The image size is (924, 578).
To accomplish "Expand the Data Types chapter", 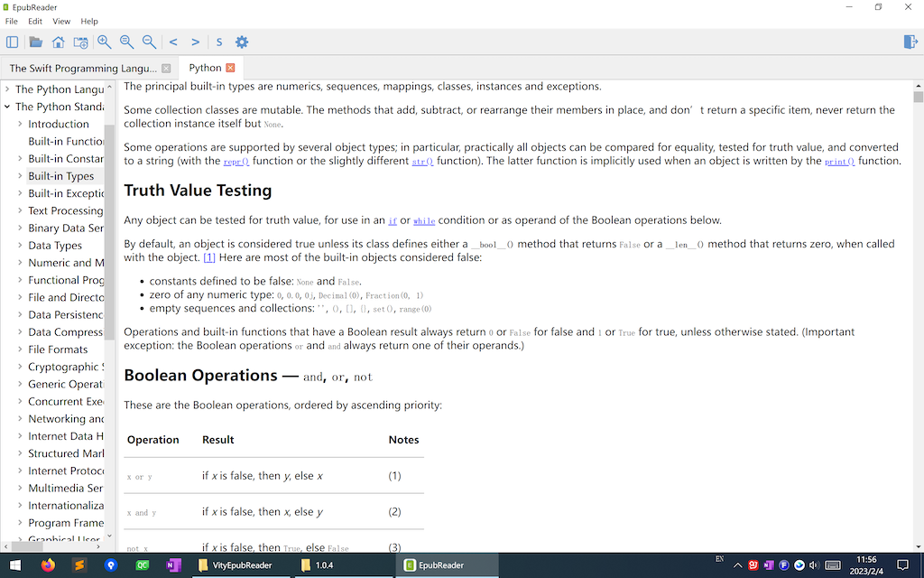I will point(20,245).
